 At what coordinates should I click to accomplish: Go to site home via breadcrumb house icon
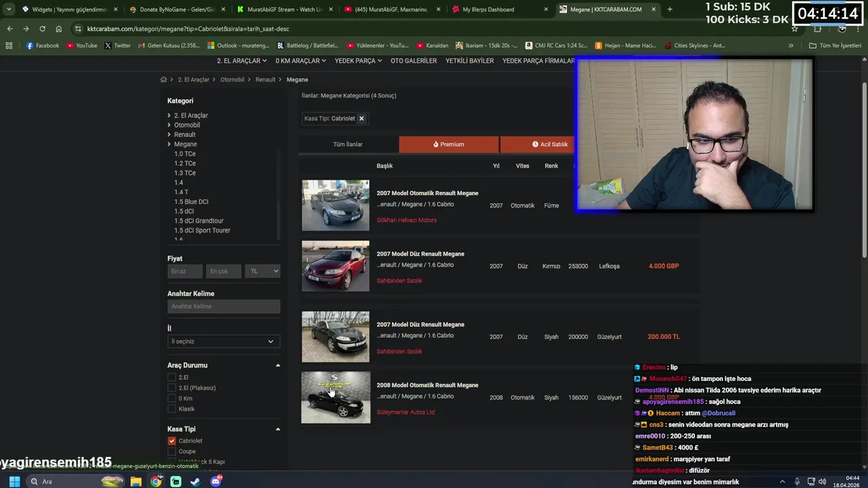click(x=163, y=79)
